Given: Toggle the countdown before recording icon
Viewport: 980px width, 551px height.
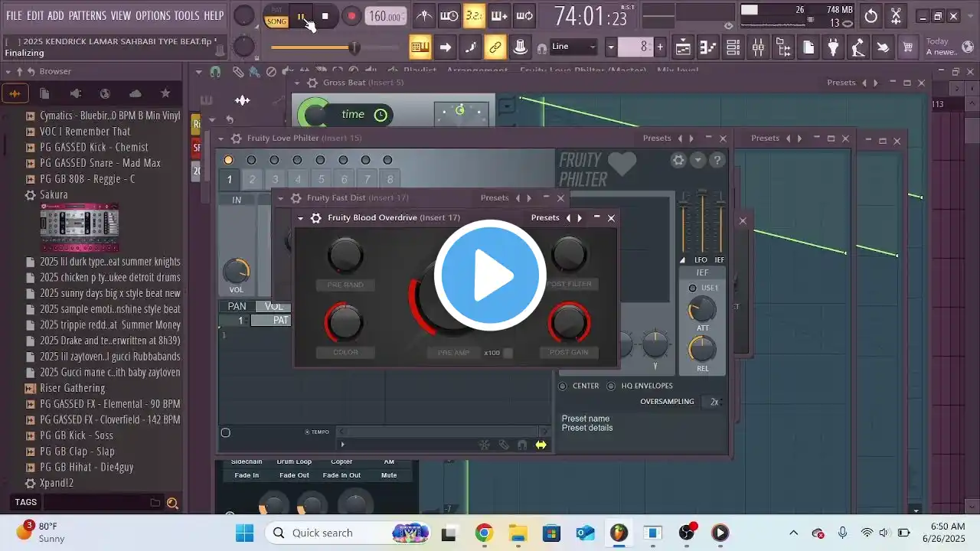Looking at the screenshot, I should pos(474,16).
